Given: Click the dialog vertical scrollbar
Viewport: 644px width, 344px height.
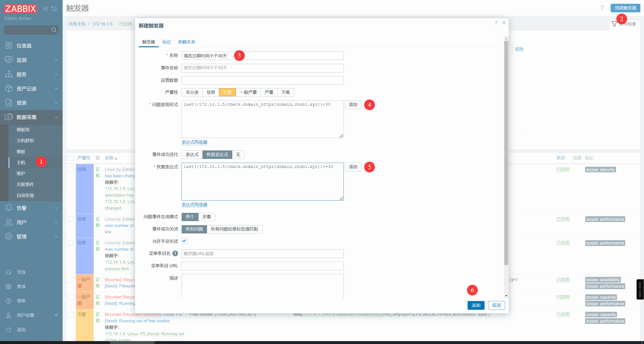Looking at the screenshot, I should 506,153.
